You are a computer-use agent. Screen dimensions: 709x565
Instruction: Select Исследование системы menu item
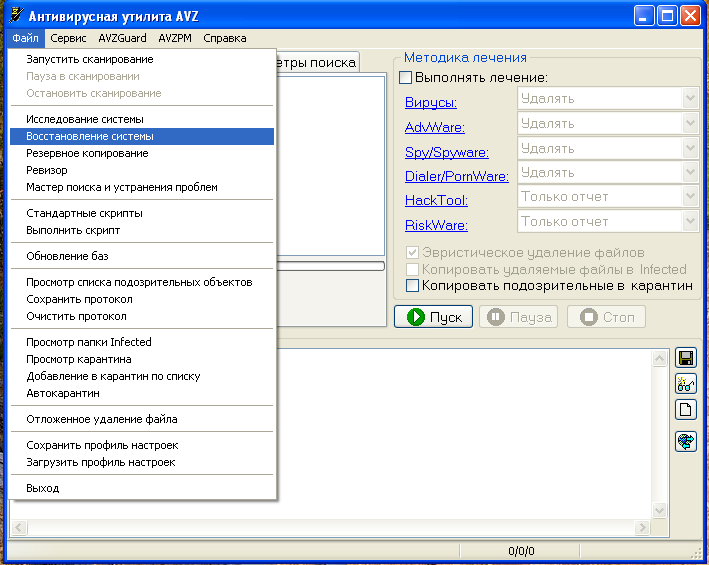click(x=142, y=119)
